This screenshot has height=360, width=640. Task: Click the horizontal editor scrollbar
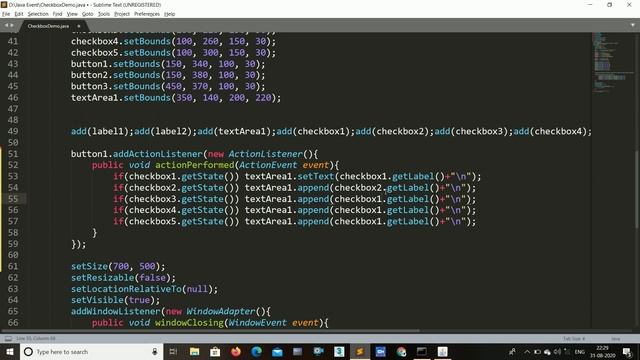click(x=210, y=331)
